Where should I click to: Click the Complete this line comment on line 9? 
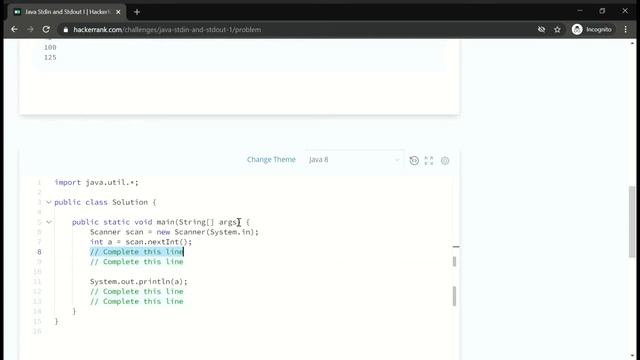pos(137,262)
